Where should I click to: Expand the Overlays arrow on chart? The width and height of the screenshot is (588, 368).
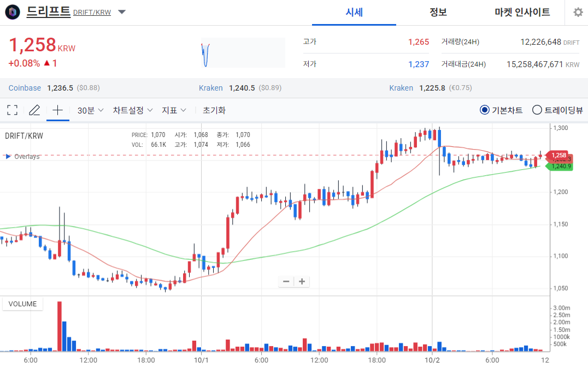(x=8, y=157)
